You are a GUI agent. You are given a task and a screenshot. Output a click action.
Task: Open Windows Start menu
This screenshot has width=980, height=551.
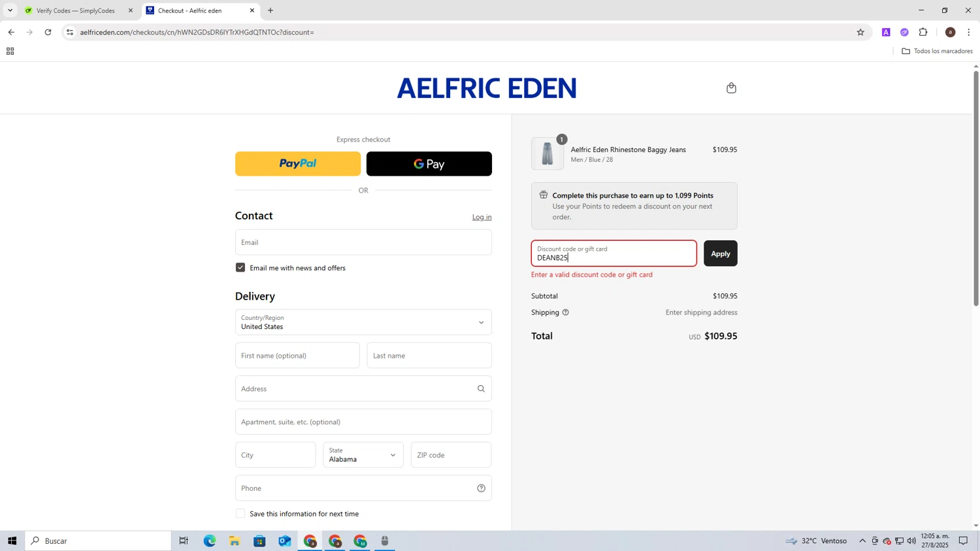12,541
